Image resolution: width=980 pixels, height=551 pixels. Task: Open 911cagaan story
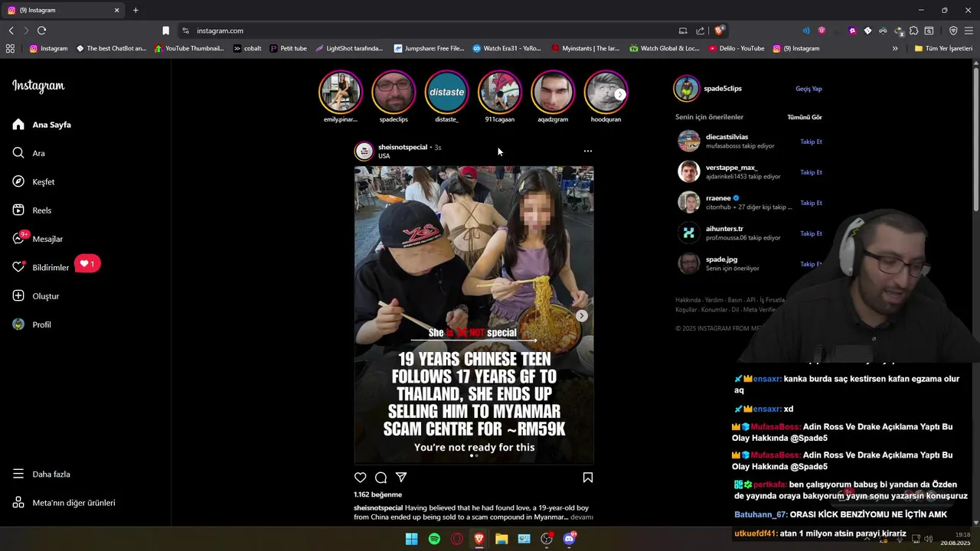pyautogui.click(x=499, y=92)
